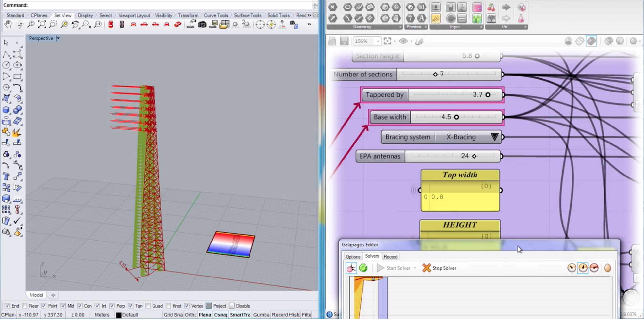Save the Grasshopper document with floppy icon
This screenshot has width=644, height=319.
(344, 41)
